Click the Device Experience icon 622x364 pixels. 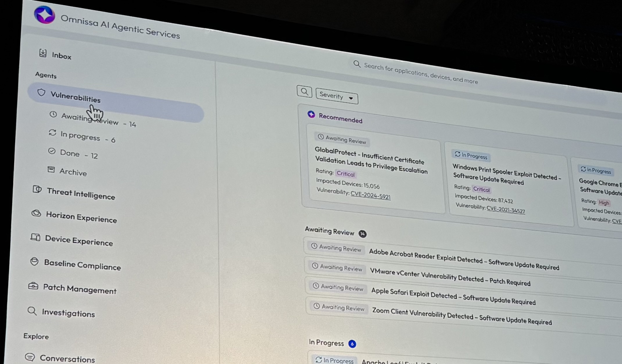click(x=35, y=237)
